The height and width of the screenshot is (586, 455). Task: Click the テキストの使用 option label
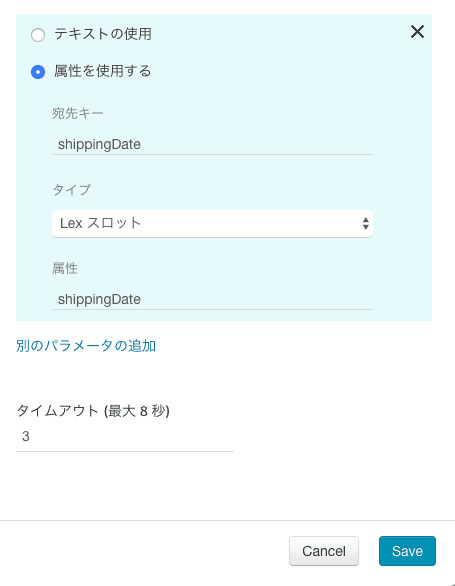coord(103,34)
